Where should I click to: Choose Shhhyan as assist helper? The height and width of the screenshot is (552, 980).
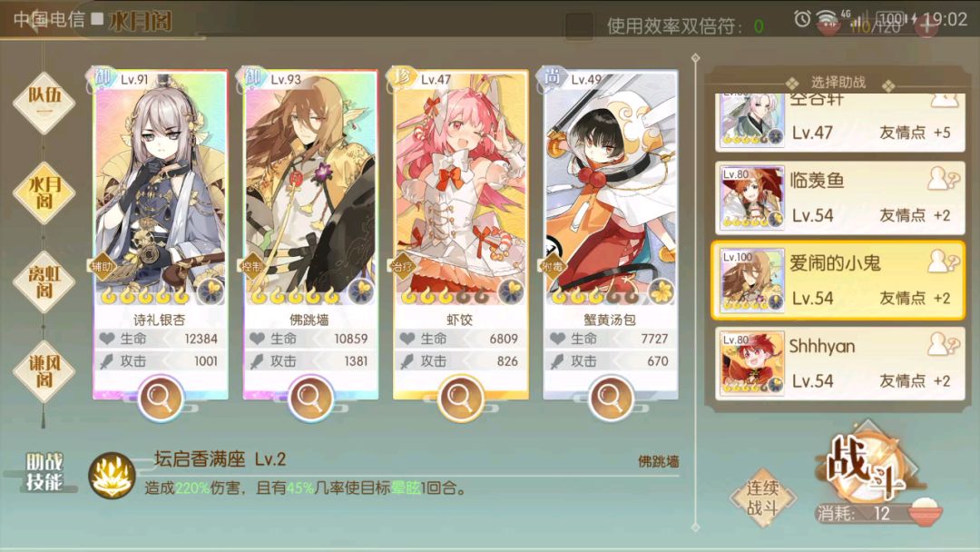coord(838,362)
